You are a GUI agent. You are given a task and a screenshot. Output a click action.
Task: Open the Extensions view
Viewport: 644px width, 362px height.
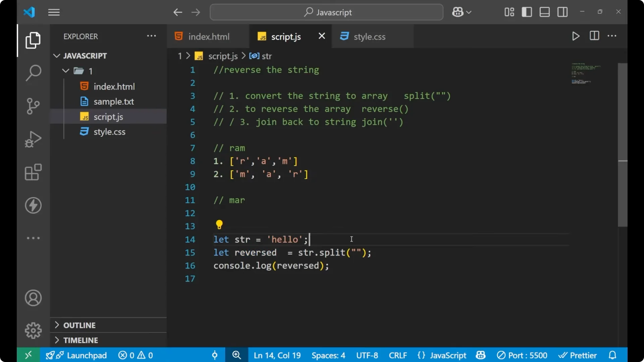33,172
